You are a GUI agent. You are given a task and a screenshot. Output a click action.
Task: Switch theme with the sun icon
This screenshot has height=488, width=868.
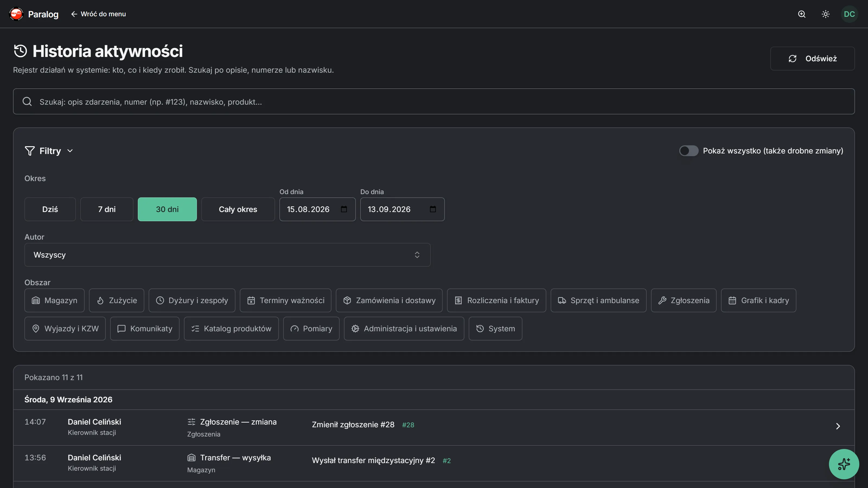(825, 14)
